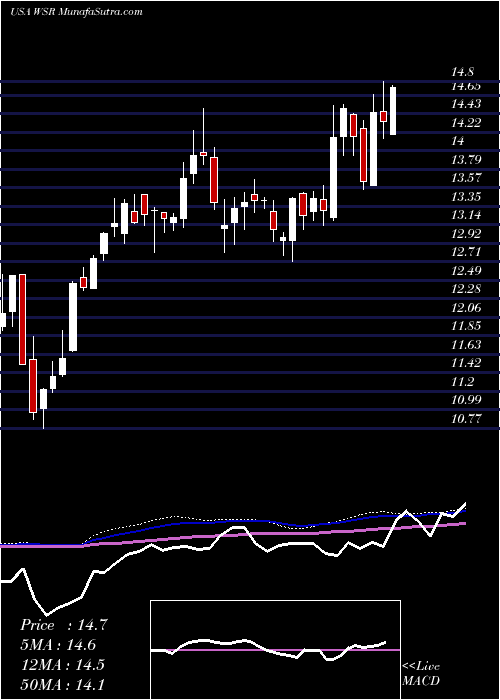Click the 12.28 price axis label

pos(466,289)
